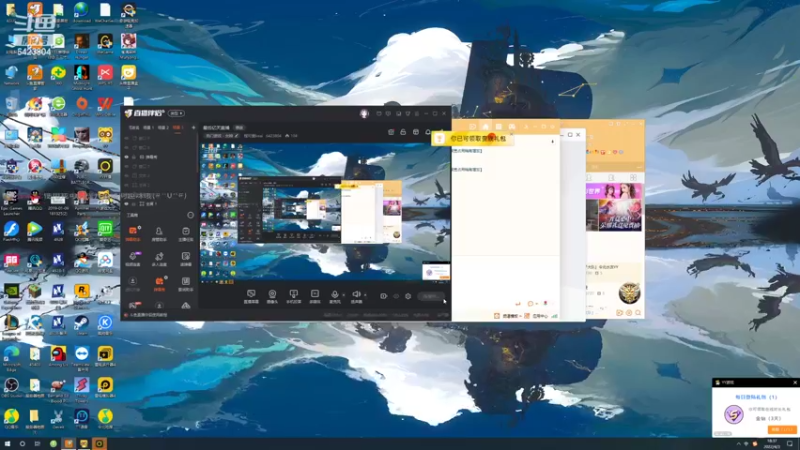This screenshot has height=450, width=800.
Task: Toggle visibility of the second source row
Action: 127,147
